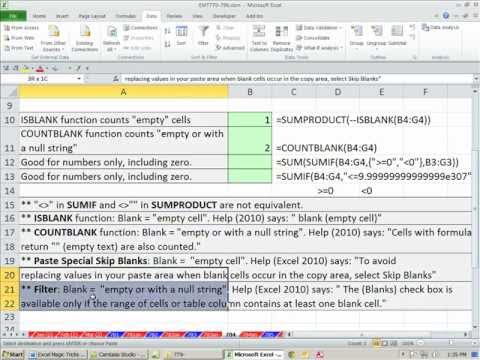480x360 pixels.
Task: Expand the Data Validation dropdown
Action: click(x=341, y=28)
